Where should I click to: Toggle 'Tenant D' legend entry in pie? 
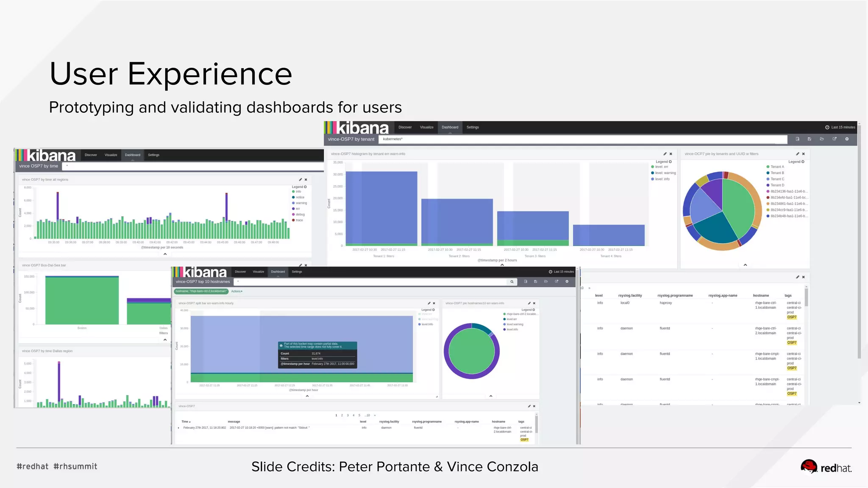click(775, 185)
